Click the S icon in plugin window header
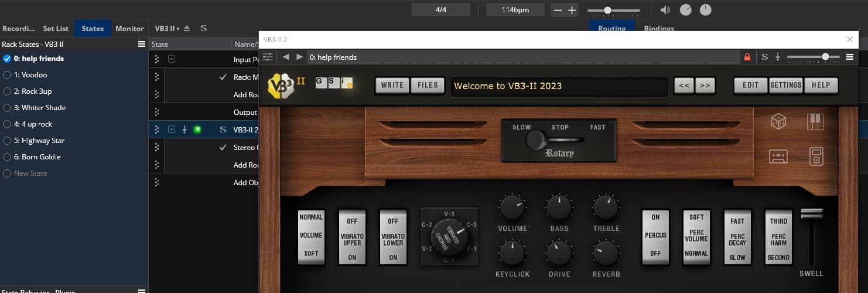 [x=765, y=57]
